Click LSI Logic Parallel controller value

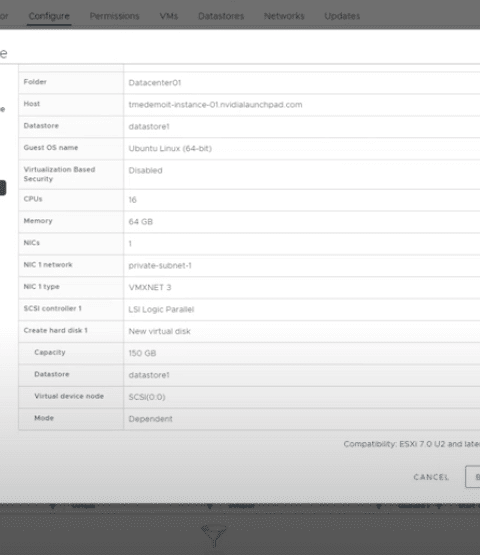[161, 310]
